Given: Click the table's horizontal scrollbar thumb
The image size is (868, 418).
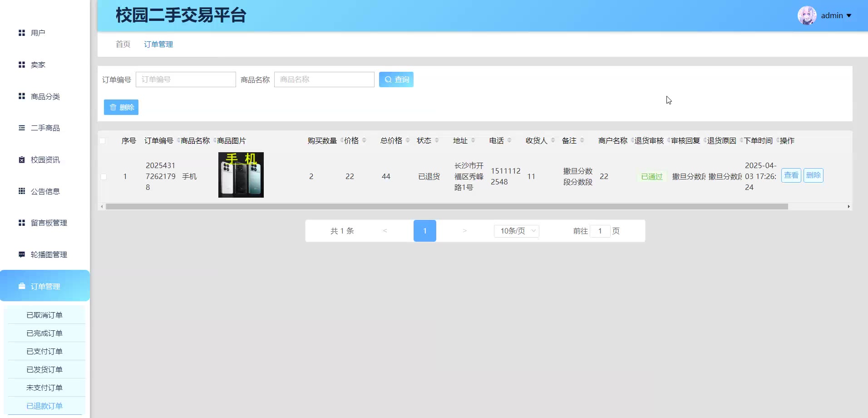Looking at the screenshot, I should pyautogui.click(x=447, y=206).
